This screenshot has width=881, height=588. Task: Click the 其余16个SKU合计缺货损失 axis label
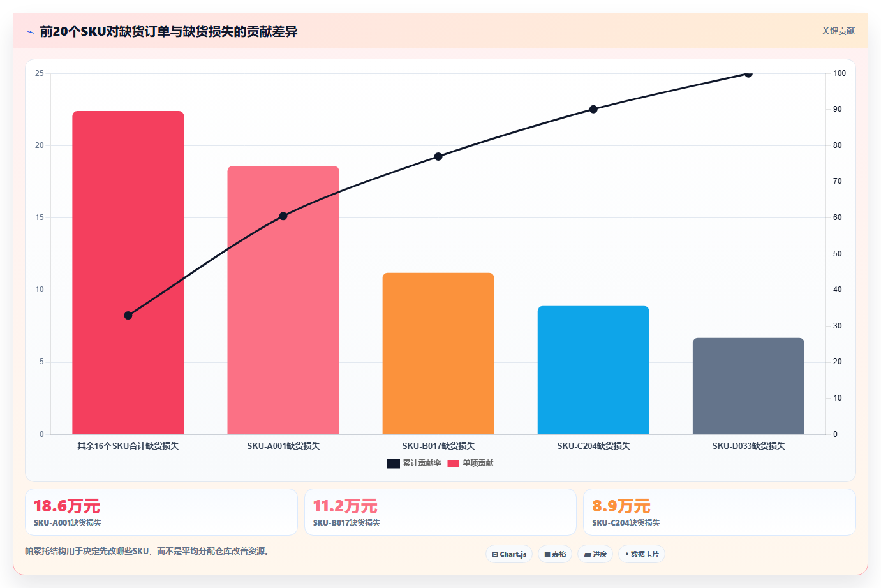point(128,446)
